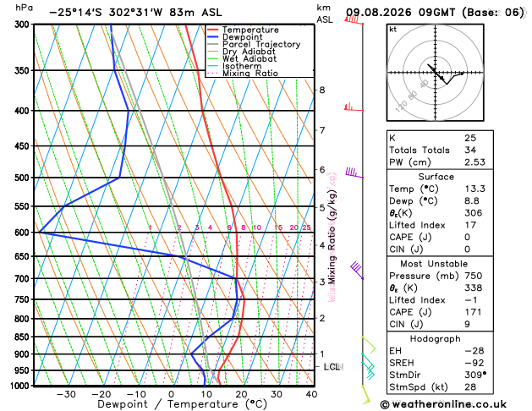Click the purple wind barb at 500 hPa
Screen dimensions: 532x411
click(x=354, y=173)
